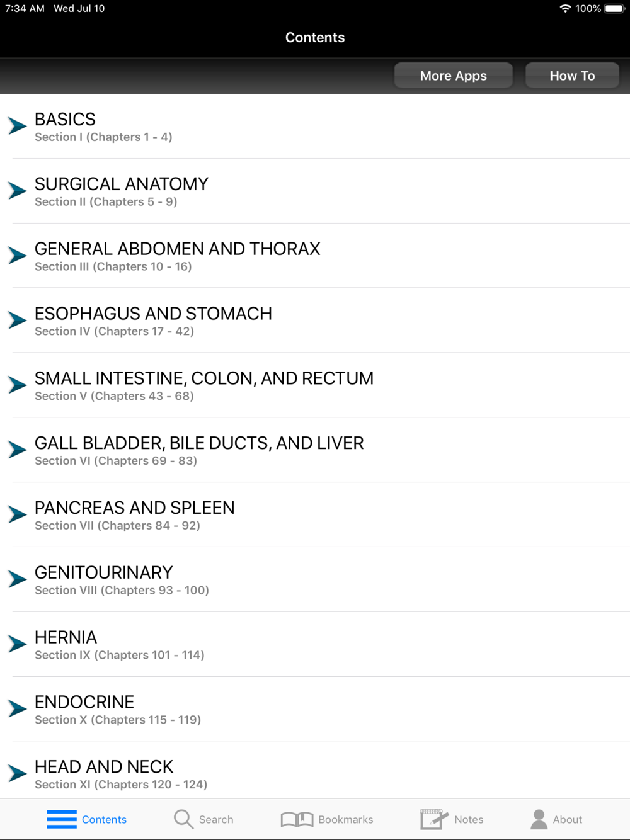Open the Notes notepad icon

tap(434, 819)
